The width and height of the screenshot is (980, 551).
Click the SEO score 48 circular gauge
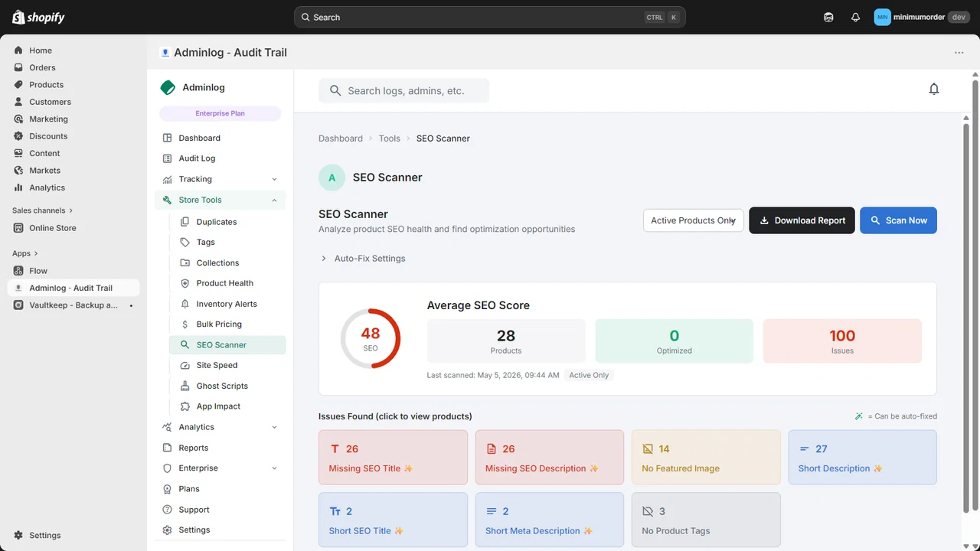click(371, 338)
